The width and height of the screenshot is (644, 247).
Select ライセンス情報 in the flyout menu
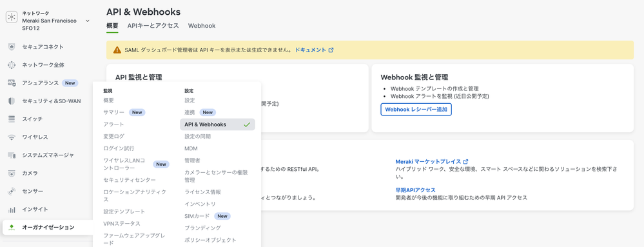(203, 192)
